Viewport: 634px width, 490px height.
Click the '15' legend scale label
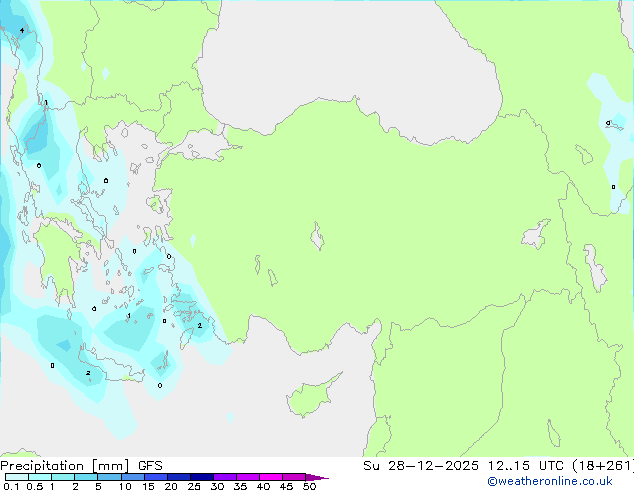coord(148,486)
